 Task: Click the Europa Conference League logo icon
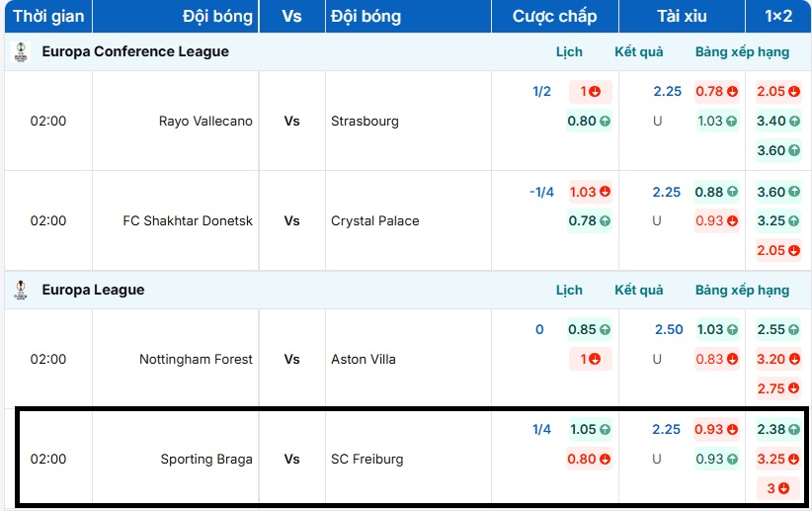21,51
